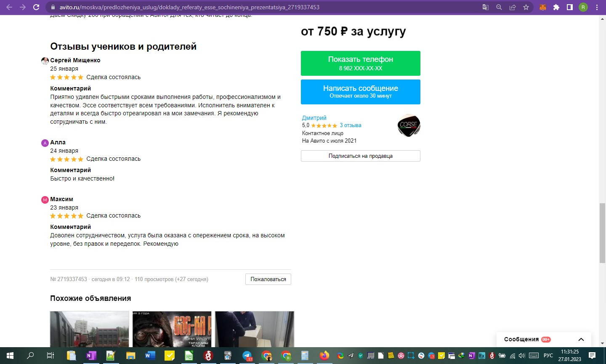The height and width of the screenshot is (364, 606).
Task: Write a message to the seller
Action: tap(361, 92)
